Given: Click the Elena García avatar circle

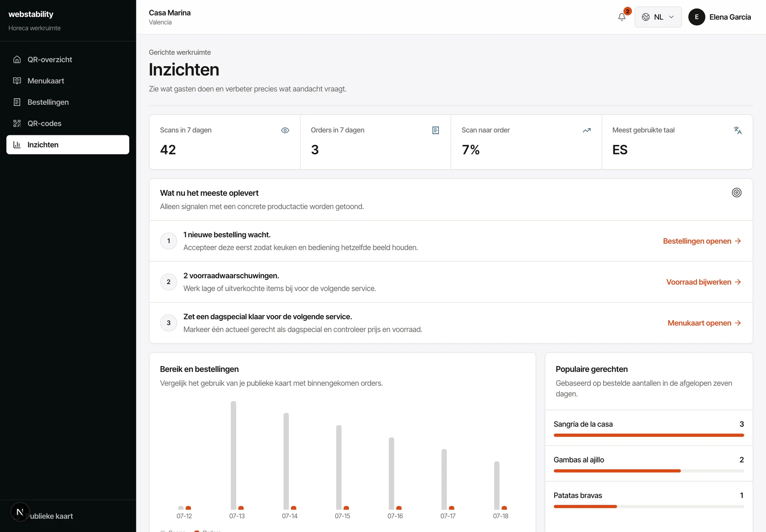Looking at the screenshot, I should click(x=697, y=17).
